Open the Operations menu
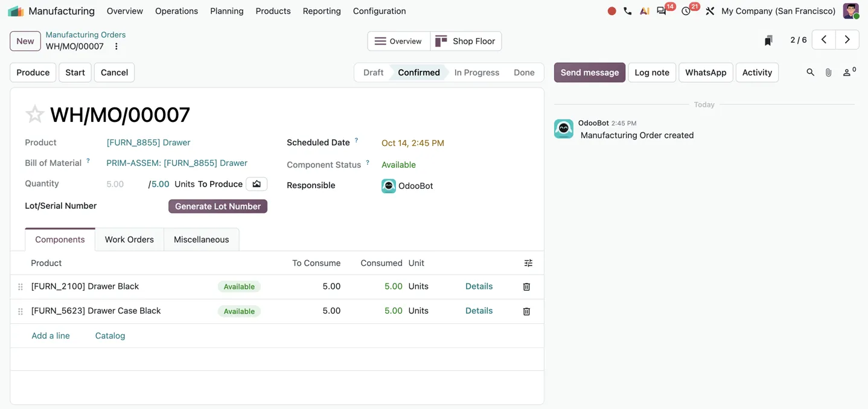 pos(176,11)
